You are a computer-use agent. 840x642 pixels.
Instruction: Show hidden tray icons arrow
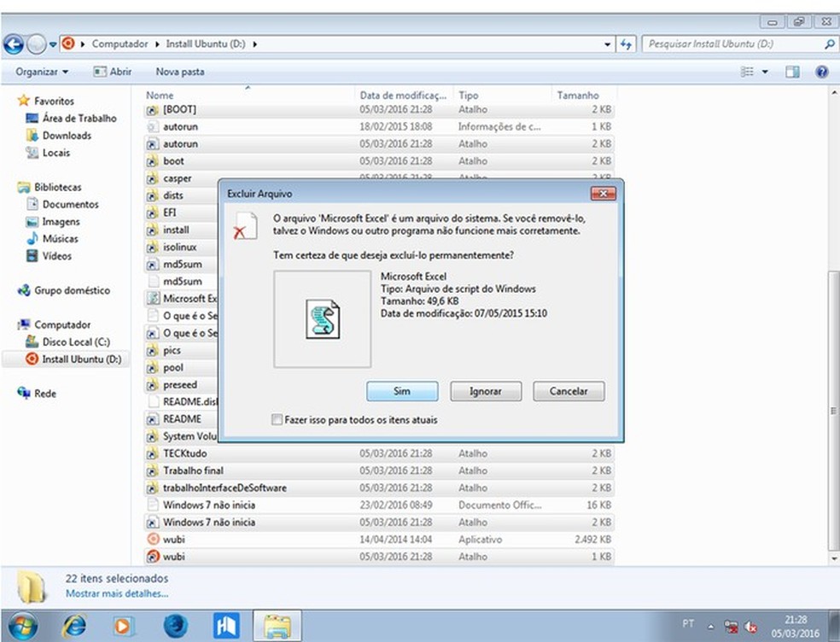711,626
